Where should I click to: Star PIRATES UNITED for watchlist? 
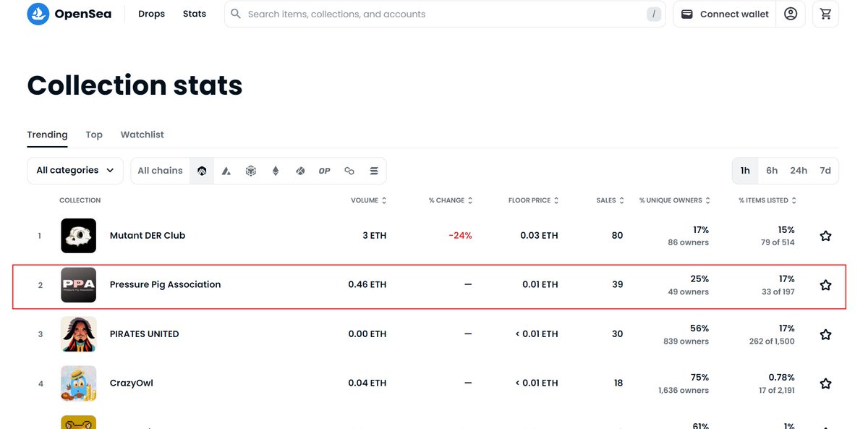825,334
